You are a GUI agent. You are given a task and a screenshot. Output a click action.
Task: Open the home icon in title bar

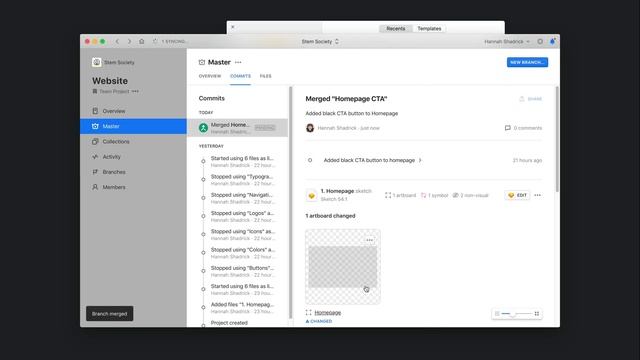[142, 41]
